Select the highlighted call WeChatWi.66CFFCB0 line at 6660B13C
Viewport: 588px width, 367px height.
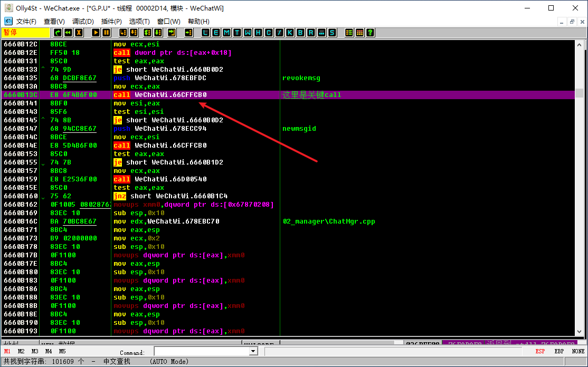tap(288, 95)
